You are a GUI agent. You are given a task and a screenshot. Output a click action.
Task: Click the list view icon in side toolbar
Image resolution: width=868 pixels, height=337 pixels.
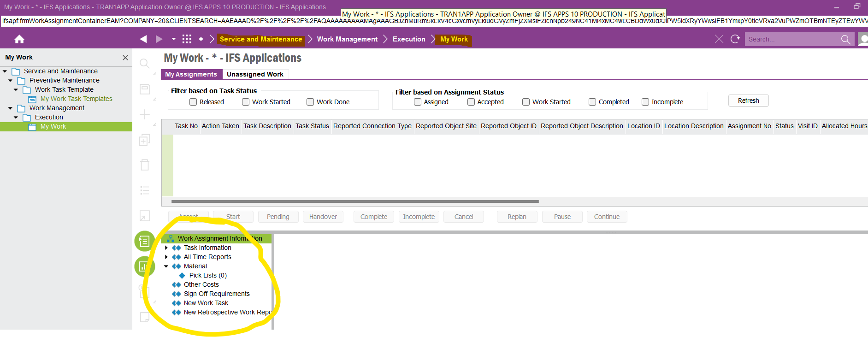145,190
